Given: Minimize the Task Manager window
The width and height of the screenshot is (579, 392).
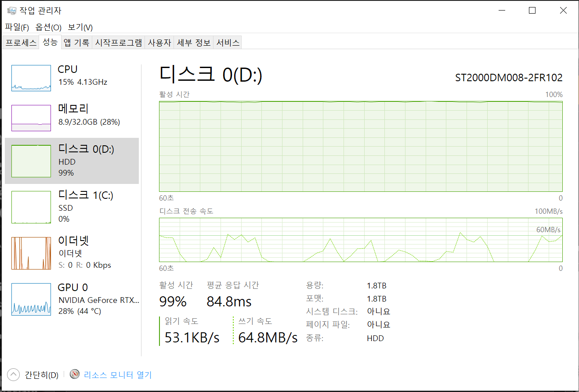Looking at the screenshot, I should tap(501, 11).
